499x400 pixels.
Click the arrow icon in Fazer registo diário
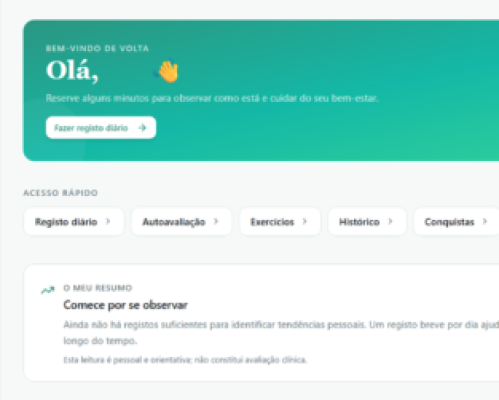pos(143,128)
